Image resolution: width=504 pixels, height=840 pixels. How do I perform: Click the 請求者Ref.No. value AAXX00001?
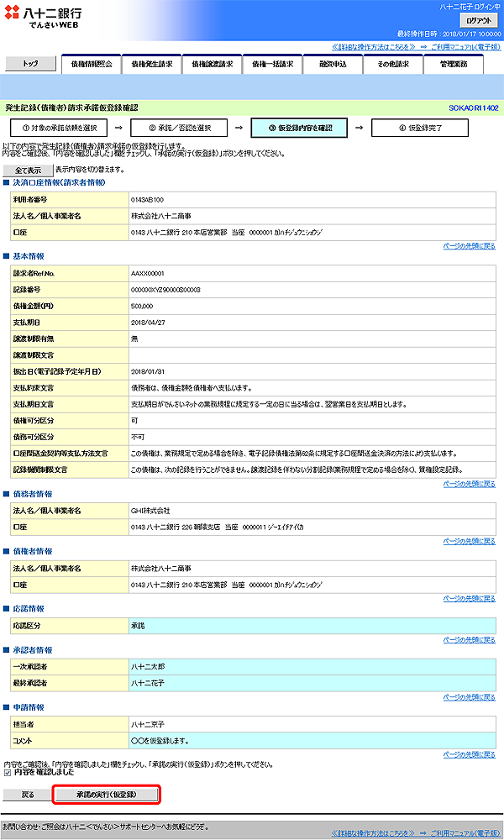[x=148, y=274]
